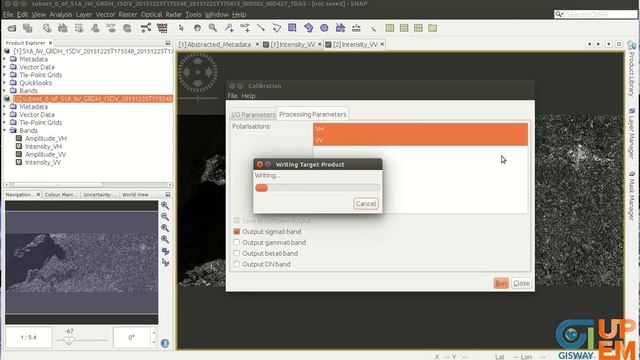Viewport: 640px width, 360px height.
Task: Open the Layer Manager side panel
Action: 631,133
